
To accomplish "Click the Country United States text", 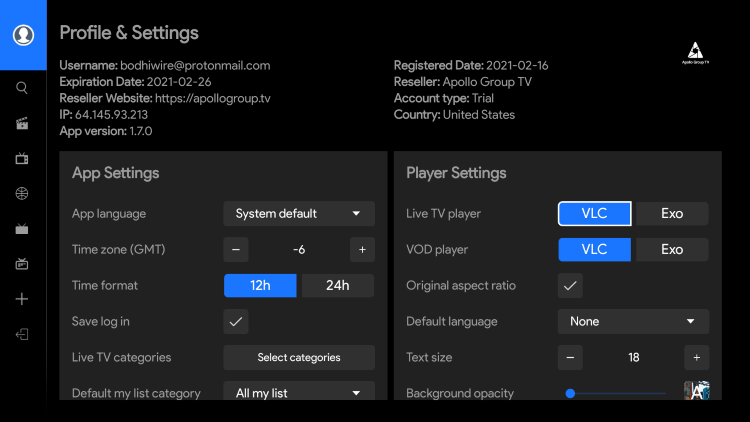I will point(454,115).
